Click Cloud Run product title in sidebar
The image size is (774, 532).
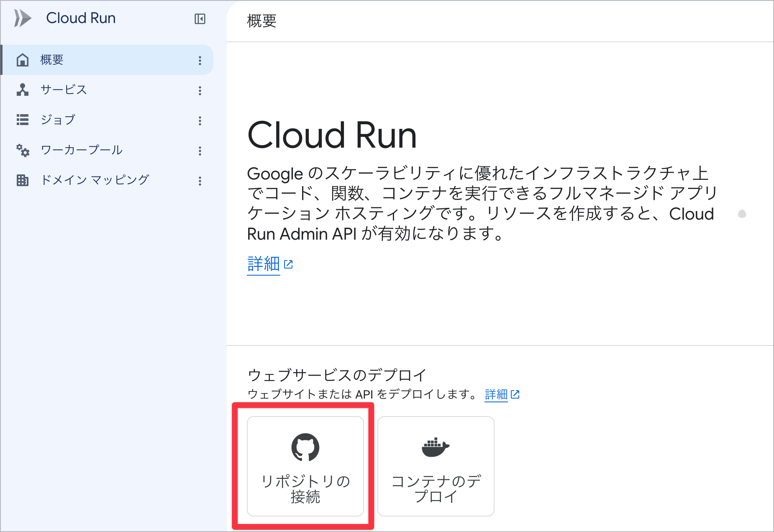(x=81, y=18)
